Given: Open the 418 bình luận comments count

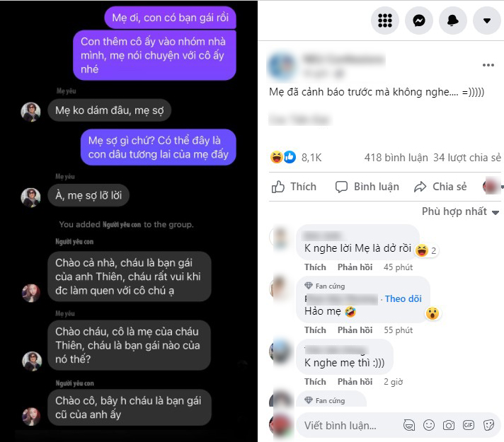Looking at the screenshot, I should 396,158.
